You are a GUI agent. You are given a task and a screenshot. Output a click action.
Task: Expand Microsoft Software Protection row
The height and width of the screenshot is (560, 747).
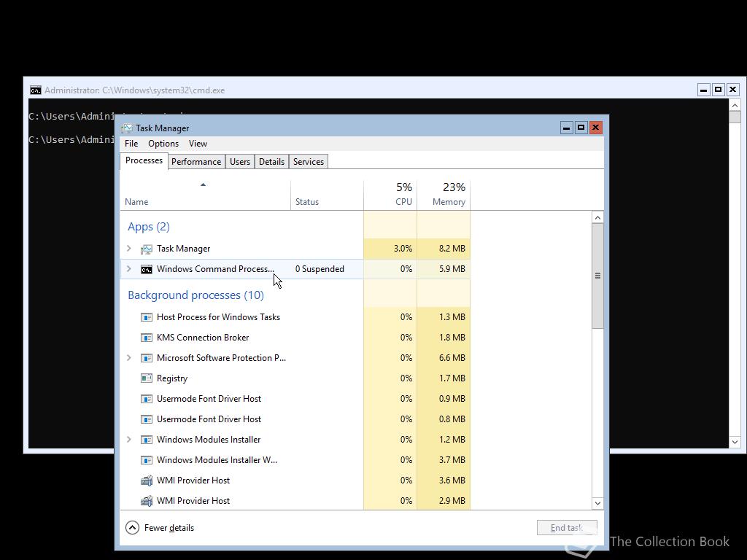coord(128,357)
